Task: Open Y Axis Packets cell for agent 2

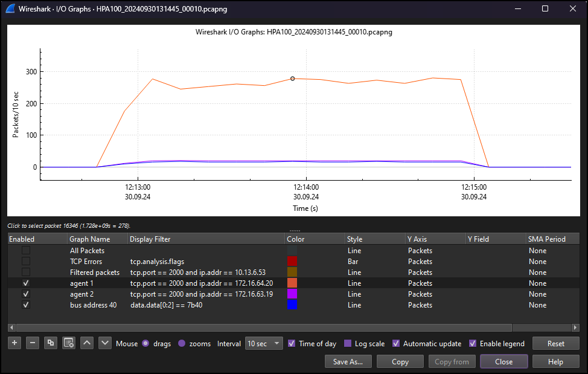Action: (436, 294)
